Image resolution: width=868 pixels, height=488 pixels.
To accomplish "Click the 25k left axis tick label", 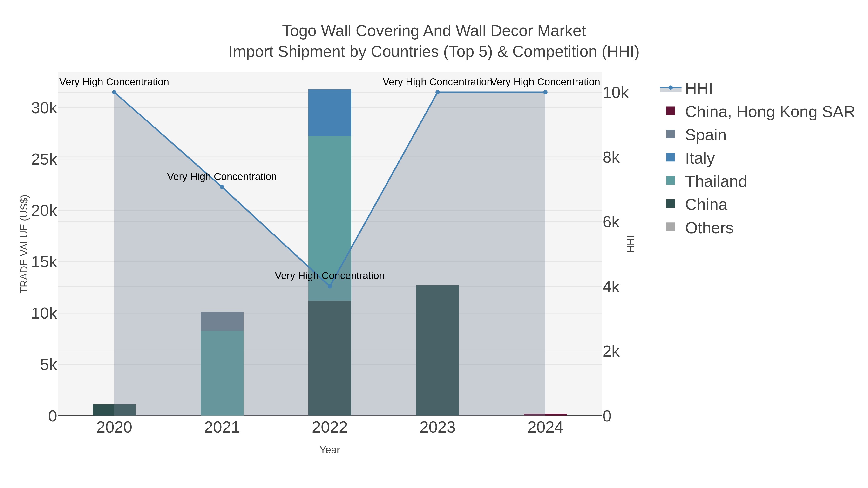I will (44, 159).
